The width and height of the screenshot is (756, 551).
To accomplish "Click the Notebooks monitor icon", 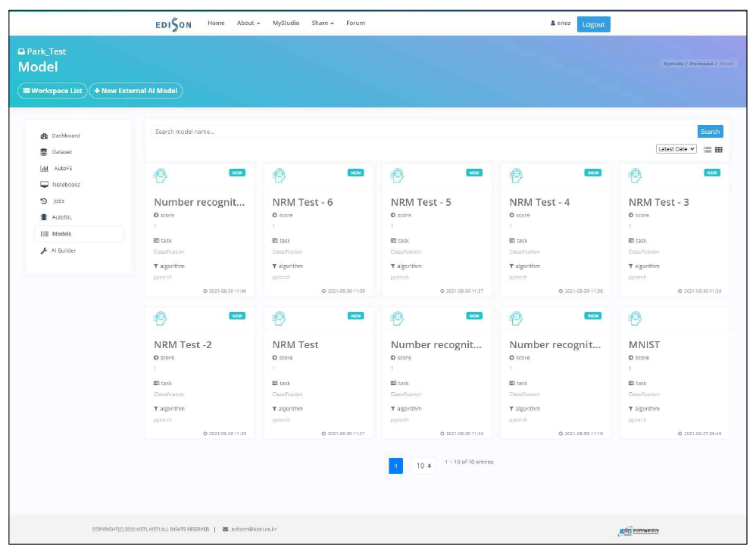I will pyautogui.click(x=44, y=185).
